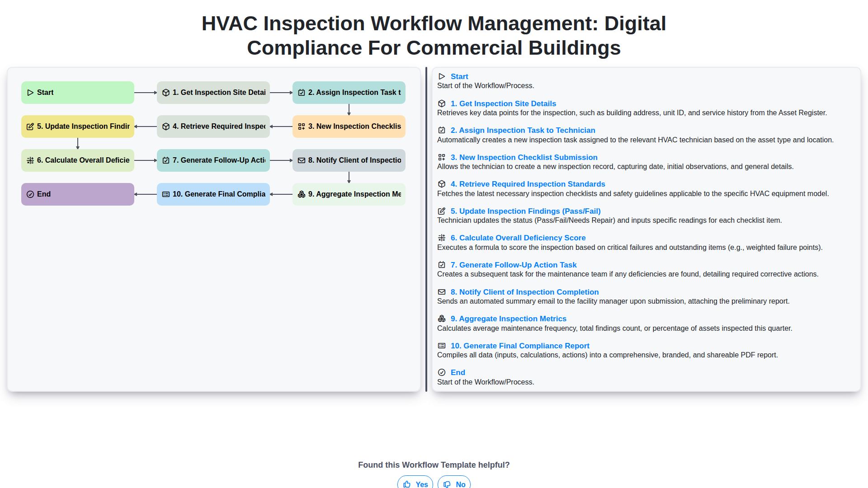
Task: Click the hash grid icon in Calculate Overall Deficiency node
Action: click(x=30, y=160)
